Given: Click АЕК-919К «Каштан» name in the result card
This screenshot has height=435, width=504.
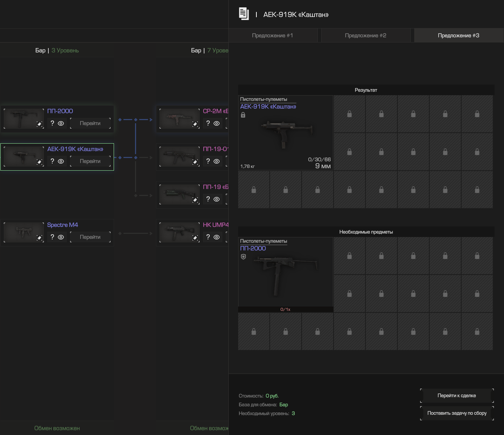Looking at the screenshot, I should click(x=268, y=107).
